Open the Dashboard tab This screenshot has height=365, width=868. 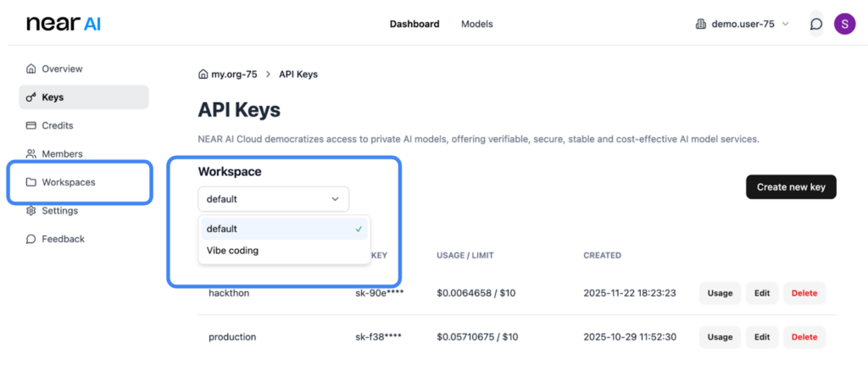coord(414,24)
